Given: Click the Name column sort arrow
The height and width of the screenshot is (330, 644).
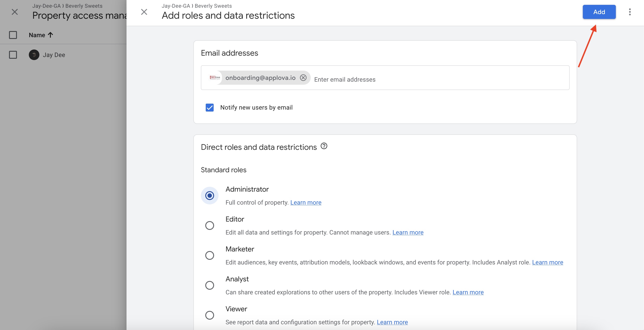Looking at the screenshot, I should click(51, 35).
